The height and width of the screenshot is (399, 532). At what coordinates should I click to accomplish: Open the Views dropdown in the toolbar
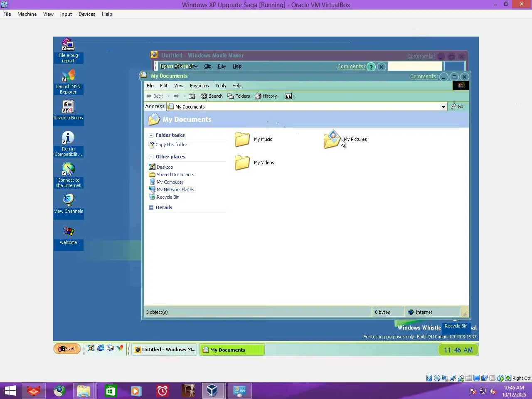click(290, 96)
